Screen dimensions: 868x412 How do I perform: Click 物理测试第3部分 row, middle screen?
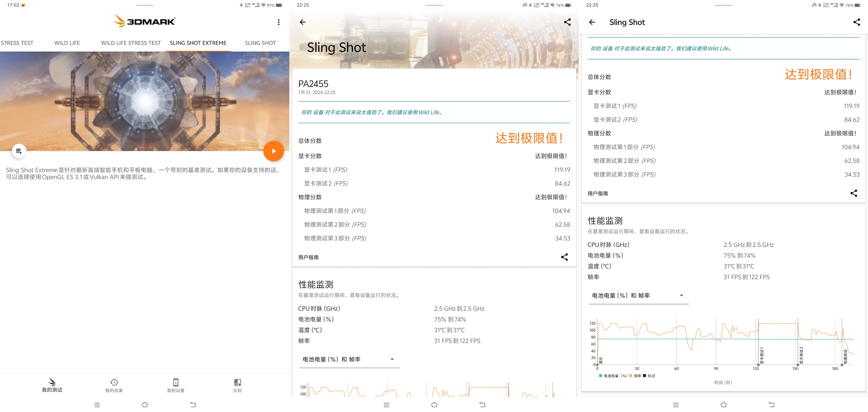[x=434, y=238]
